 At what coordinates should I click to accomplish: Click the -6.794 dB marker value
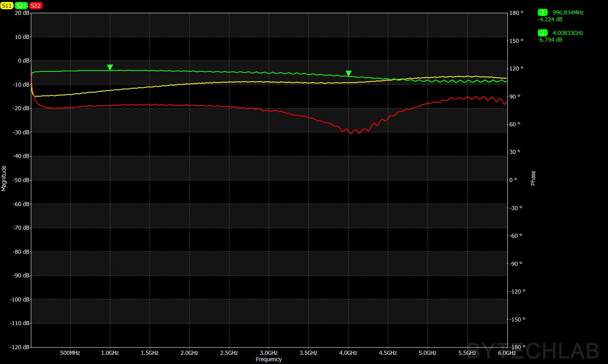coord(550,40)
